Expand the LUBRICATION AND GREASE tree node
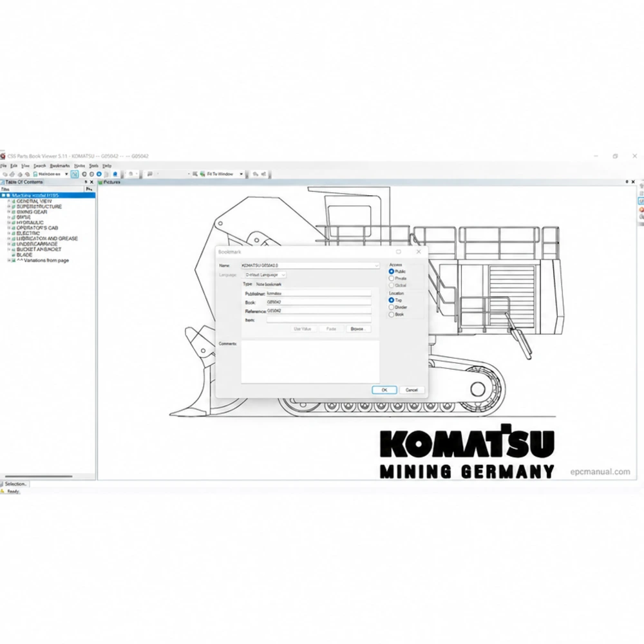644x644 pixels. point(8,239)
